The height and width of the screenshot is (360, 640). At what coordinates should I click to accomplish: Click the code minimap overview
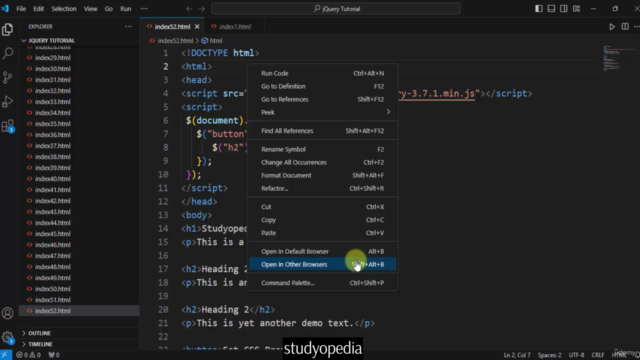[618, 59]
